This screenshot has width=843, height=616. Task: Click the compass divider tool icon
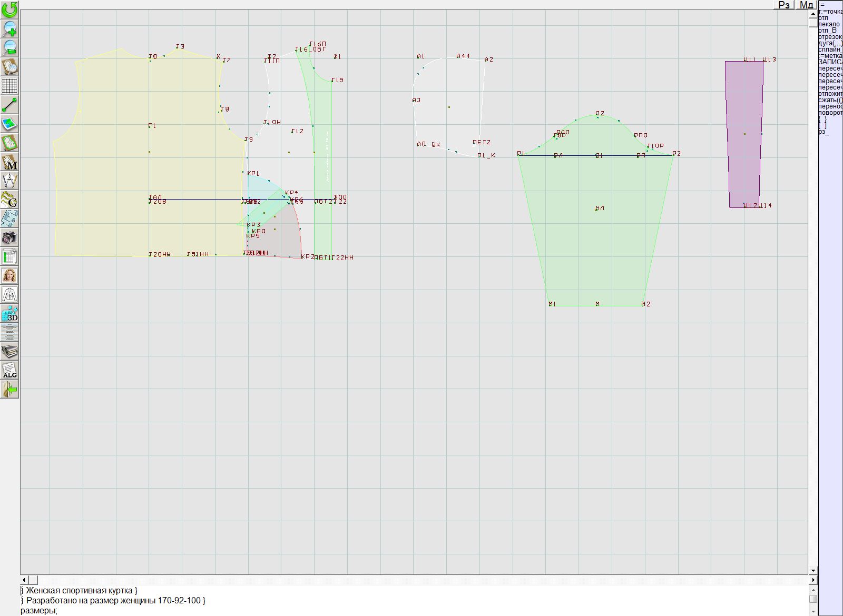coord(9,181)
